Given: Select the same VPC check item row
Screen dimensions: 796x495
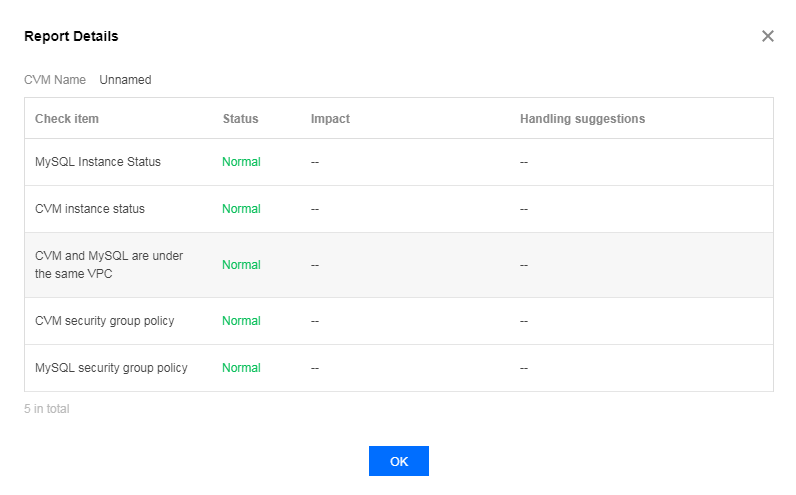Looking at the screenshot, I should [108, 265].
